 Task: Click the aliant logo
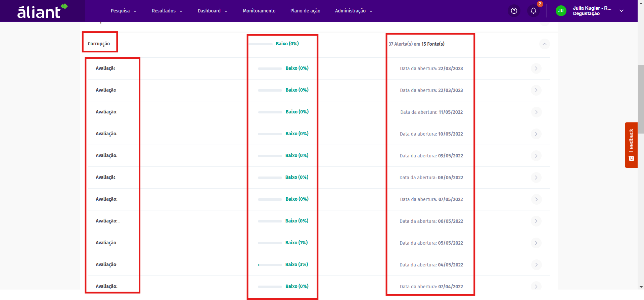[x=42, y=11]
